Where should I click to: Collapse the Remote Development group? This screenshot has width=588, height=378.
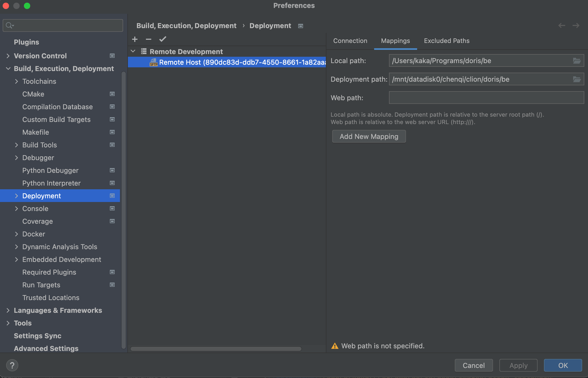pos(133,51)
